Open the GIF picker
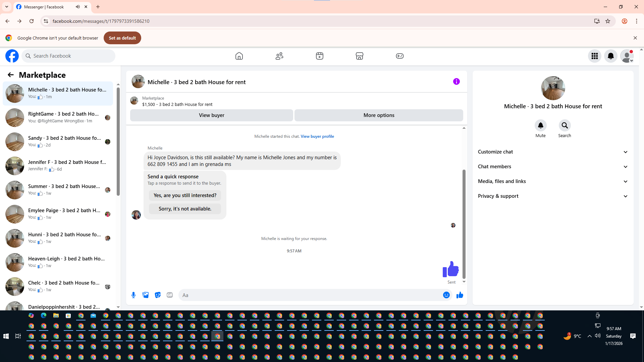Screen dimensions: 644x362 170,295
